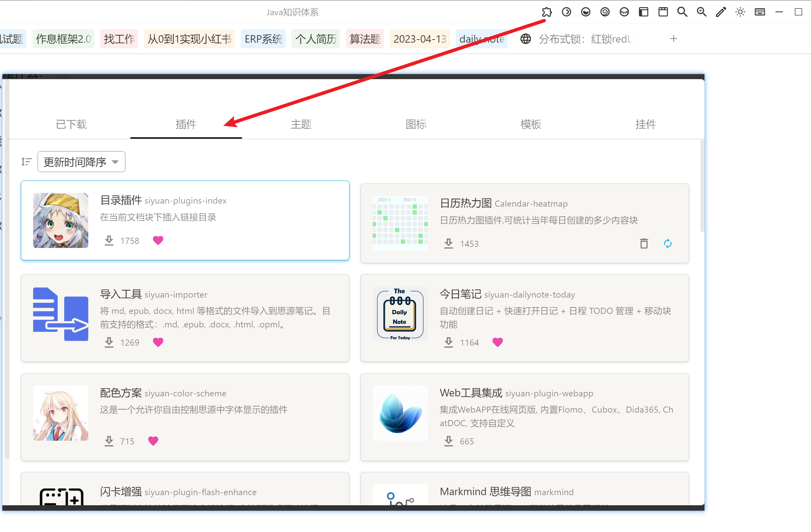The width and height of the screenshot is (811, 532).
Task: Open the virtual keyboard icon
Action: tap(760, 12)
